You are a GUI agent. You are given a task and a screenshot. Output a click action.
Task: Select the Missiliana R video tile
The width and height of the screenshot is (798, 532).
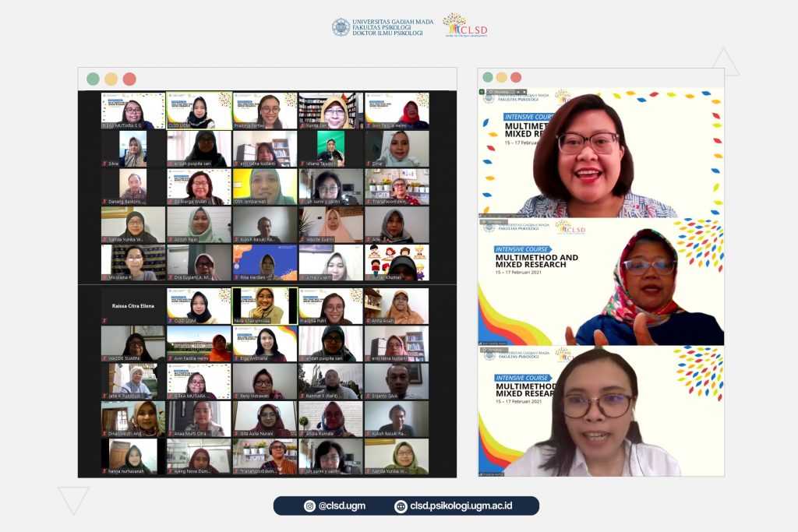point(133,262)
